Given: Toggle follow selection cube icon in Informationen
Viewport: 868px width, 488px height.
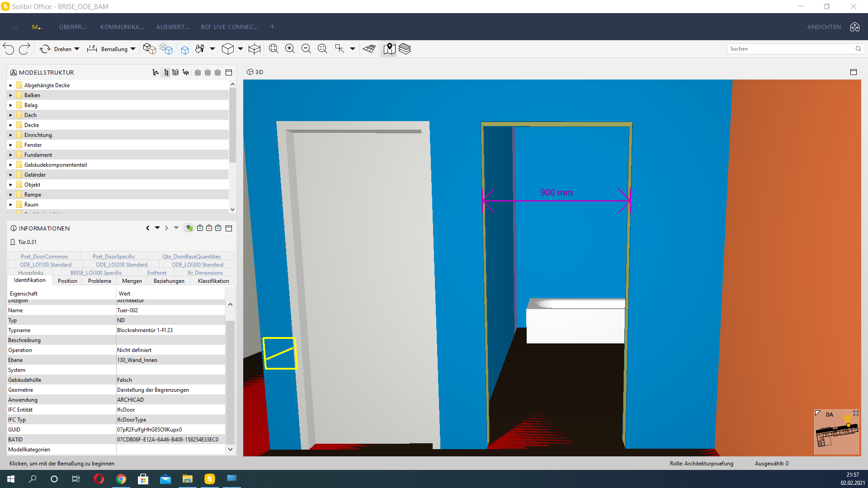Looking at the screenshot, I should click(189, 228).
